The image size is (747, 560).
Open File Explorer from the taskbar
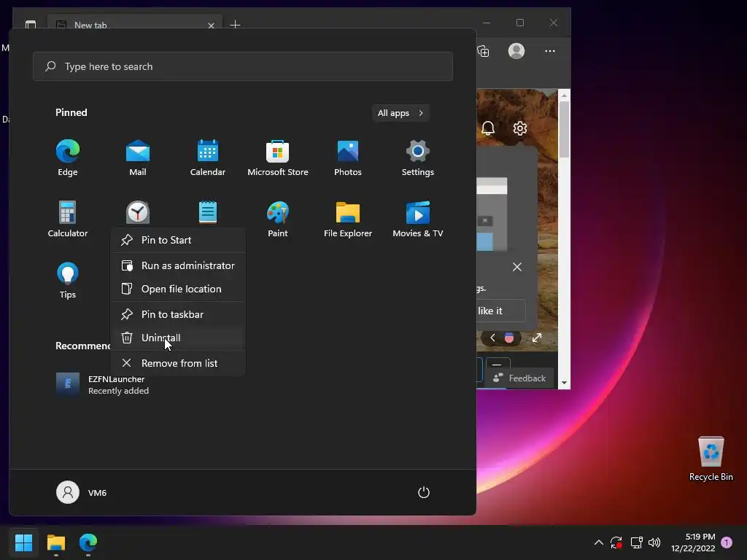[55, 542]
